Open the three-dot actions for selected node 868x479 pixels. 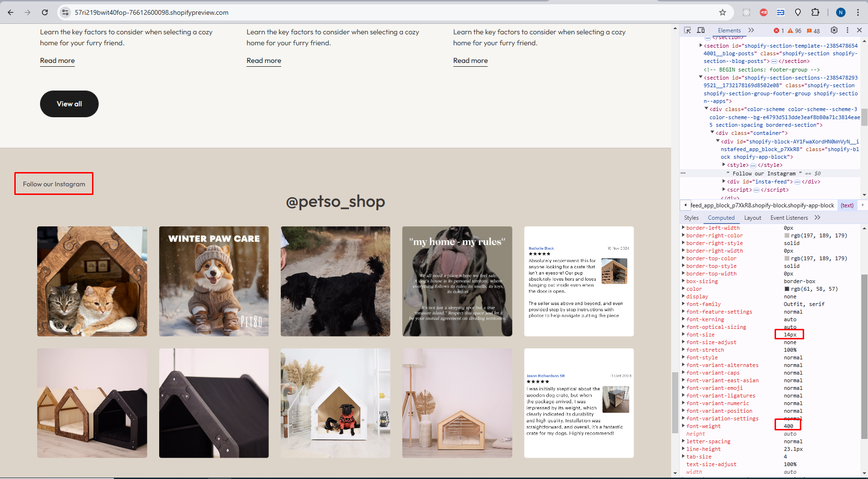[683, 173]
